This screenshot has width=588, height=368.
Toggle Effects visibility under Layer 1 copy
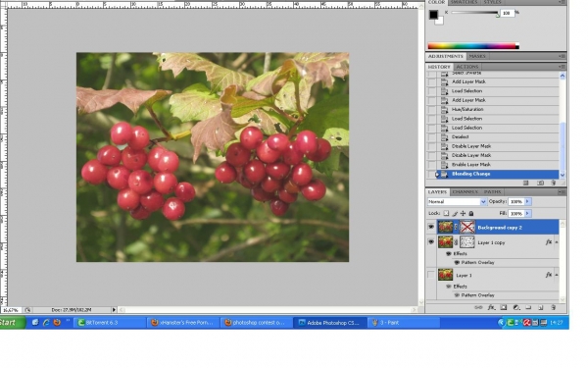pos(449,253)
